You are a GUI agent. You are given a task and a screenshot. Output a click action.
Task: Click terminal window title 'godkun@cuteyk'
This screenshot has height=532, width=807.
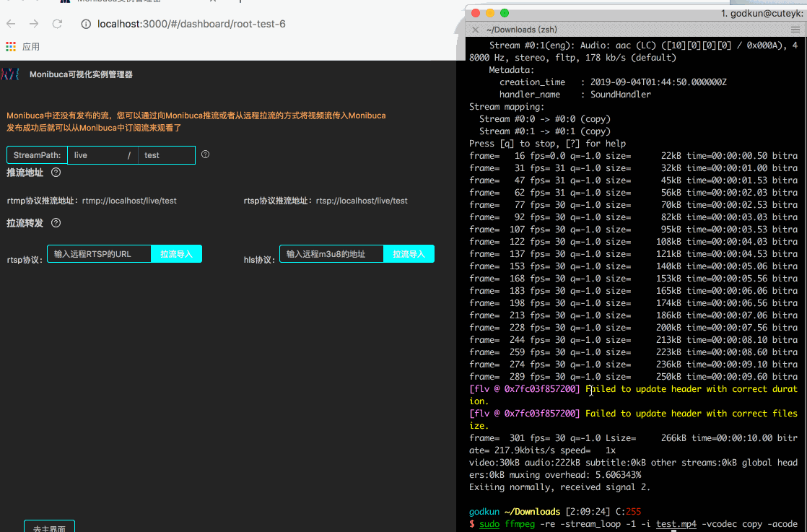click(x=762, y=14)
